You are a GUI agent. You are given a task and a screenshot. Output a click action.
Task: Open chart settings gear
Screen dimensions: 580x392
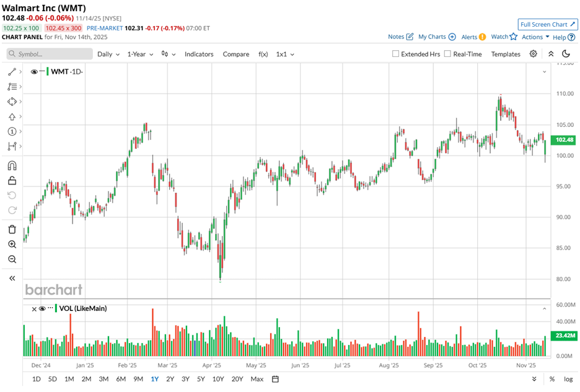[x=533, y=54]
